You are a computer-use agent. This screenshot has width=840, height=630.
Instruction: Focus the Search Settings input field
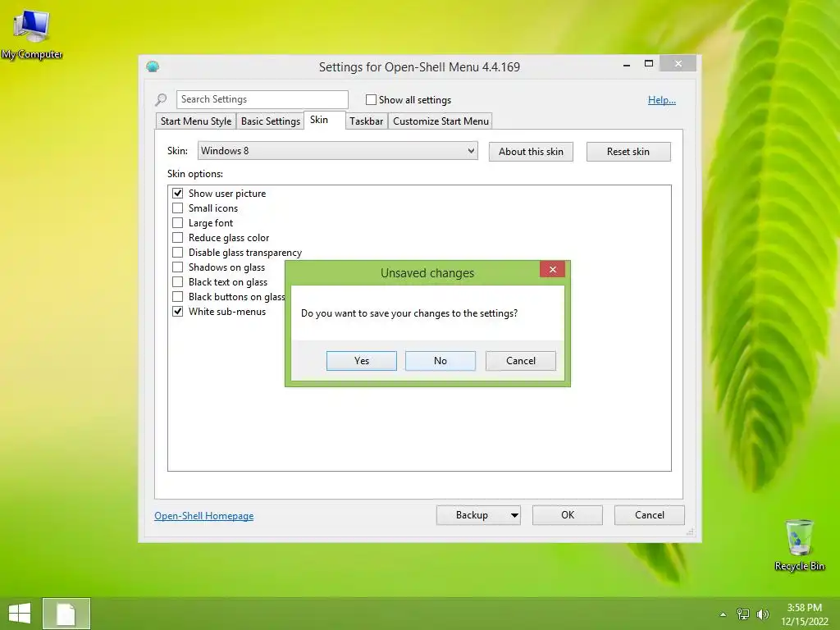(262, 99)
